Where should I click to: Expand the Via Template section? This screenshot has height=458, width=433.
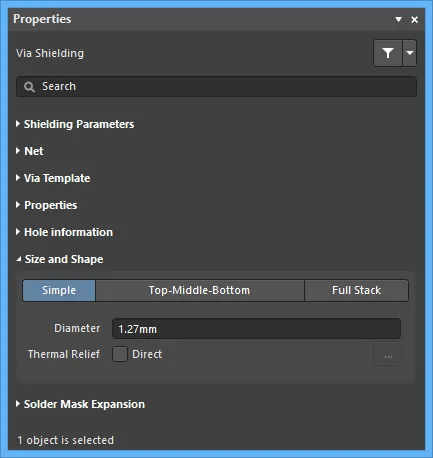pos(53,178)
